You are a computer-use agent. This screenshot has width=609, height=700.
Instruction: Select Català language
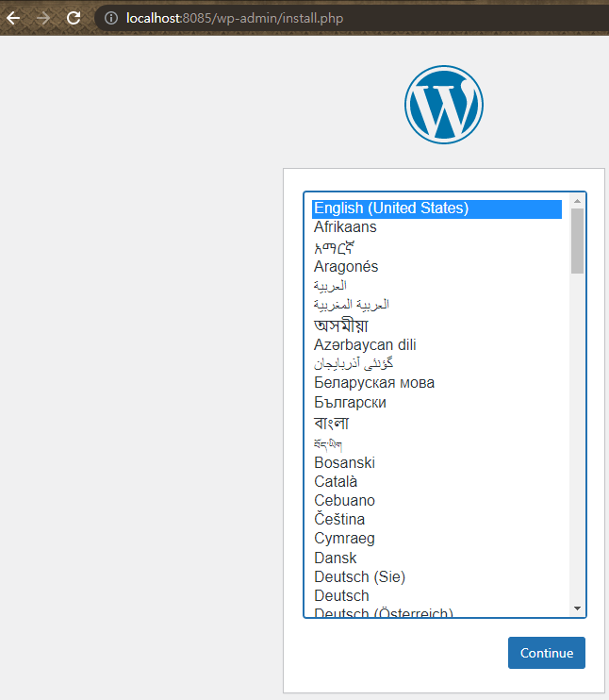tap(436, 482)
